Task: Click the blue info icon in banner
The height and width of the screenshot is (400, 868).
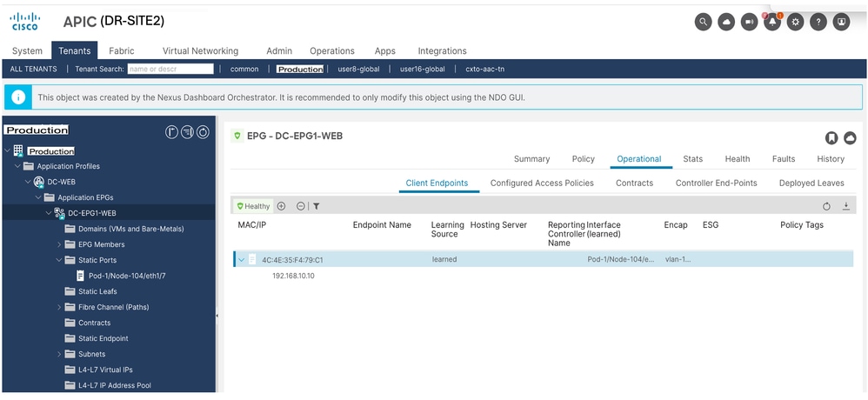Action: click(18, 97)
